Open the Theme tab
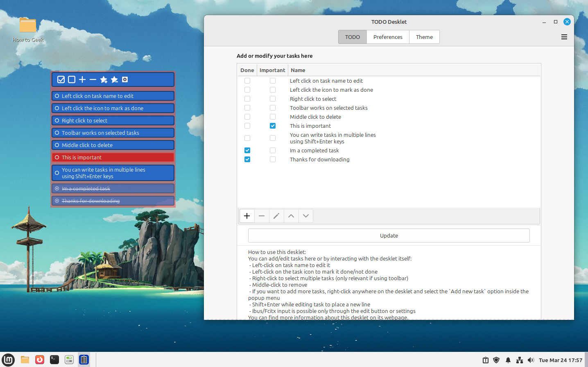Image resolution: width=588 pixels, height=367 pixels. (424, 37)
